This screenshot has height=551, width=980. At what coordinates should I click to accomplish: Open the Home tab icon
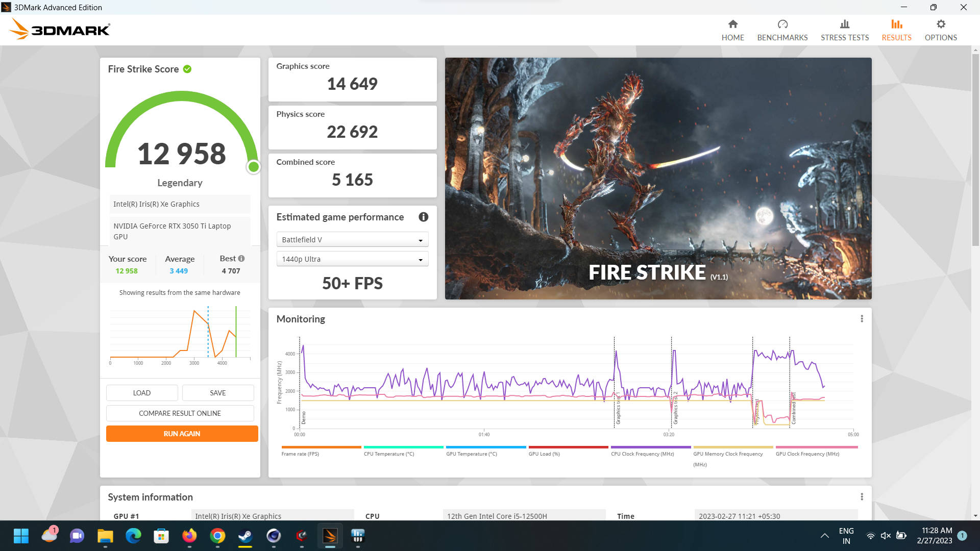[732, 24]
